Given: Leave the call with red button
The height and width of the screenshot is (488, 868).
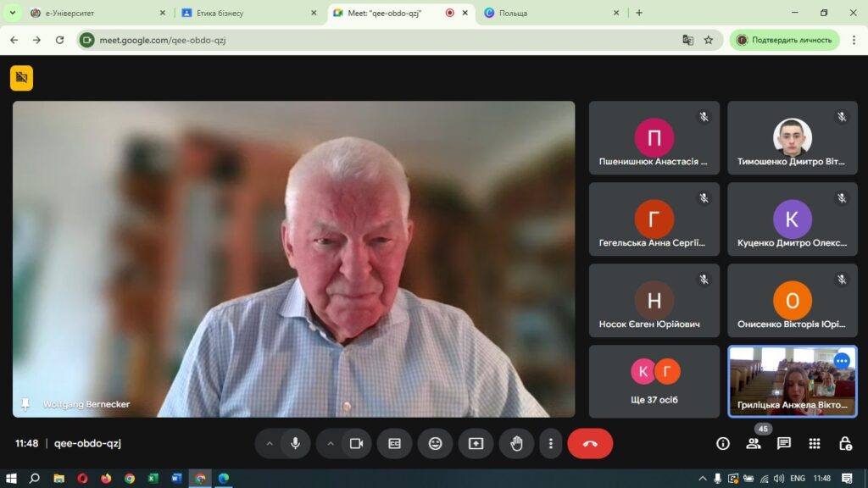Looking at the screenshot, I should click(x=590, y=443).
